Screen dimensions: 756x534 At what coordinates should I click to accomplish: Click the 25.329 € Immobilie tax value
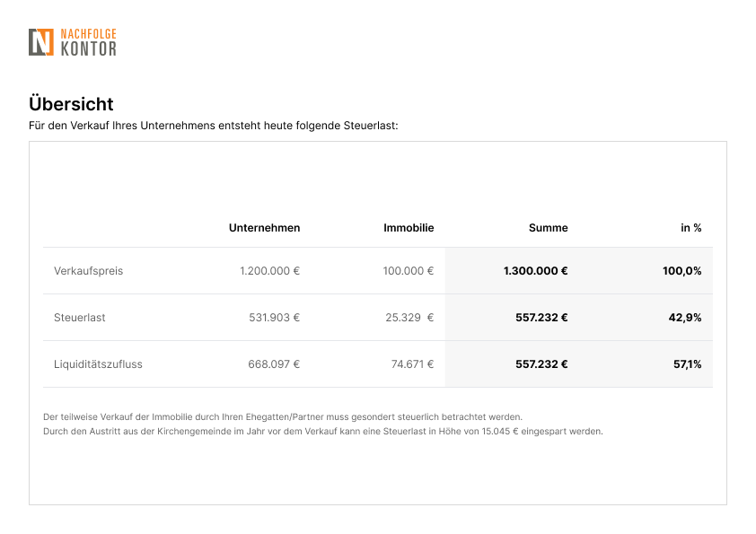click(409, 318)
